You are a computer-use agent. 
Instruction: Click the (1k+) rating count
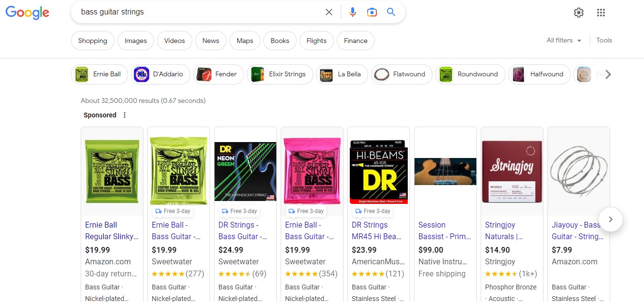(528, 274)
